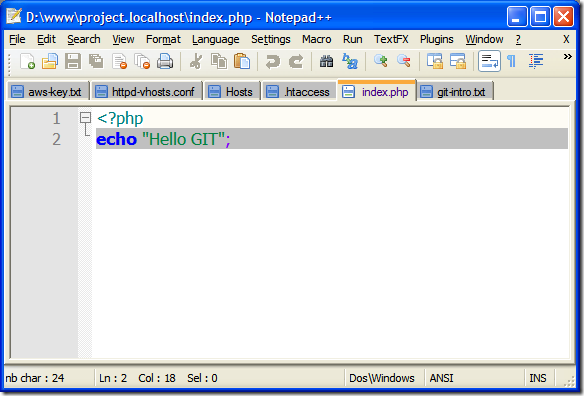
Task: Click the Zoom In magnifier icon
Action: (x=381, y=61)
